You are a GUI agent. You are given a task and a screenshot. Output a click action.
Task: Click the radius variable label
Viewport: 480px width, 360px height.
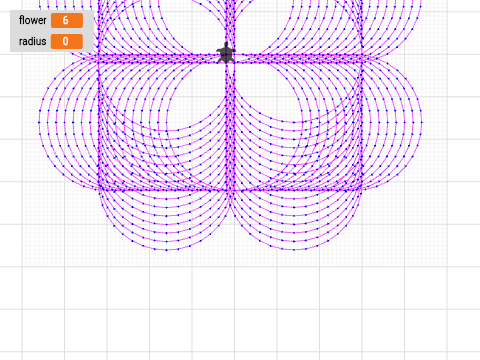(x=32, y=41)
